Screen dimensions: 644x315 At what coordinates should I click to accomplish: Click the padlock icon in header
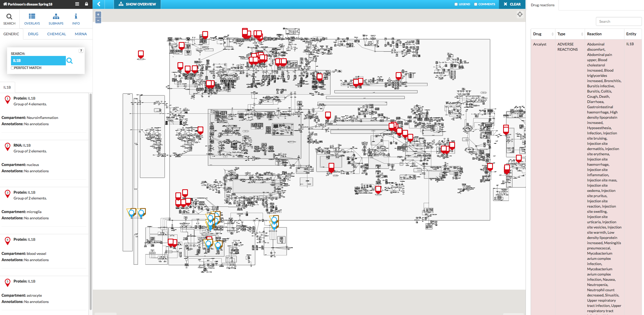click(x=87, y=4)
